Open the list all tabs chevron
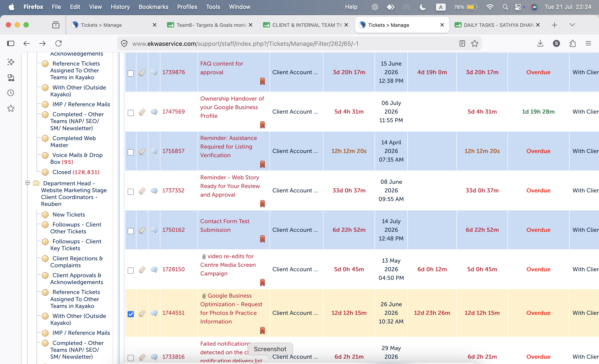The height and width of the screenshot is (364, 599). [x=572, y=25]
